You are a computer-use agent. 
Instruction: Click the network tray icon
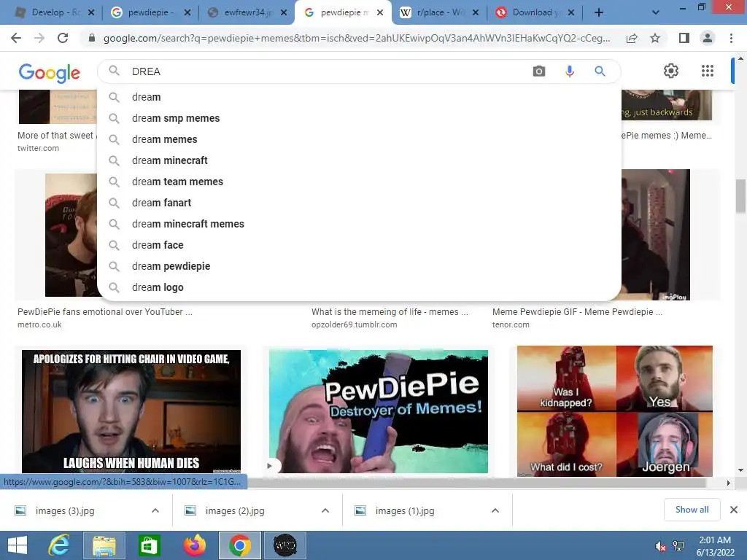[x=678, y=546]
